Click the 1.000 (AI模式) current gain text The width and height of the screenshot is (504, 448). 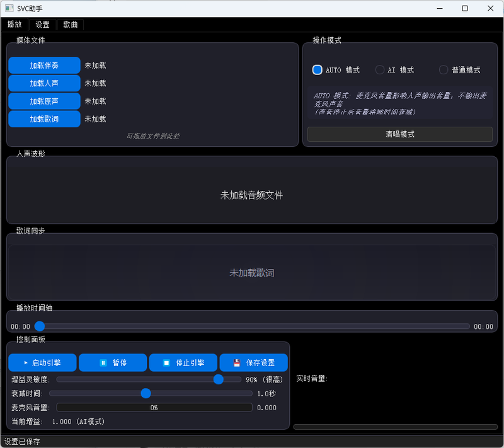pyautogui.click(x=78, y=422)
